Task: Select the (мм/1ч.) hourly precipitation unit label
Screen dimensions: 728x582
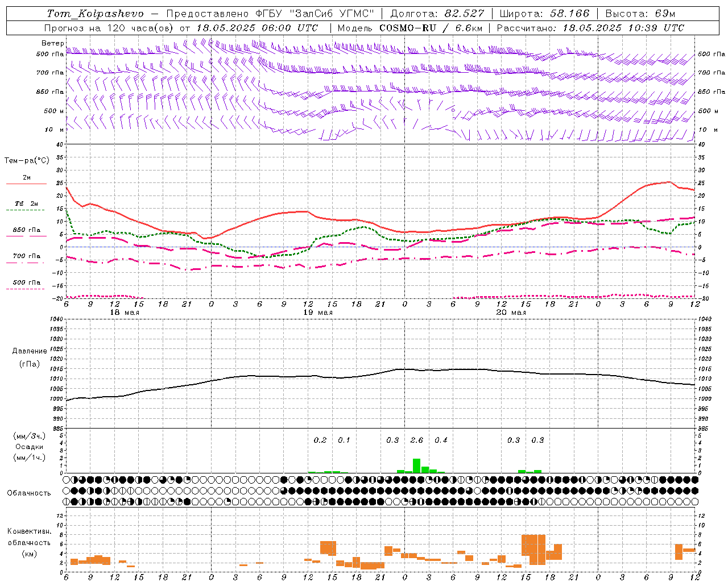Action: pyautogui.click(x=30, y=458)
